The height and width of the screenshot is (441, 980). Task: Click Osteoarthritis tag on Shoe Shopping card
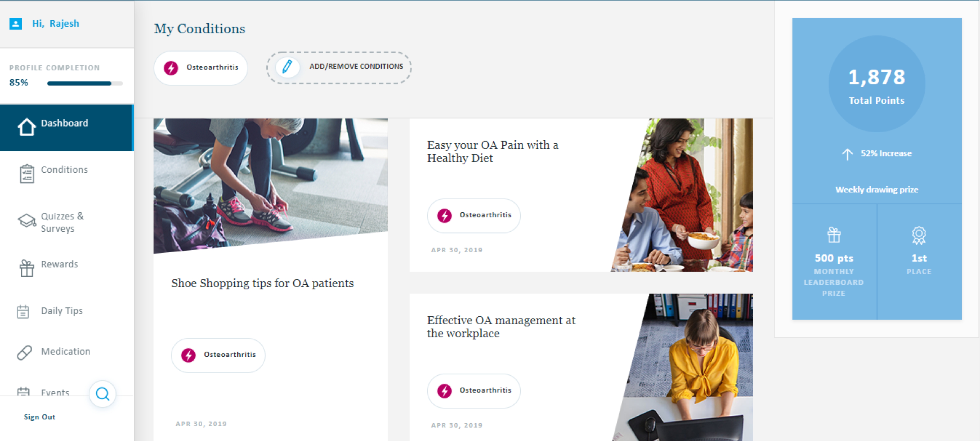[x=218, y=355]
